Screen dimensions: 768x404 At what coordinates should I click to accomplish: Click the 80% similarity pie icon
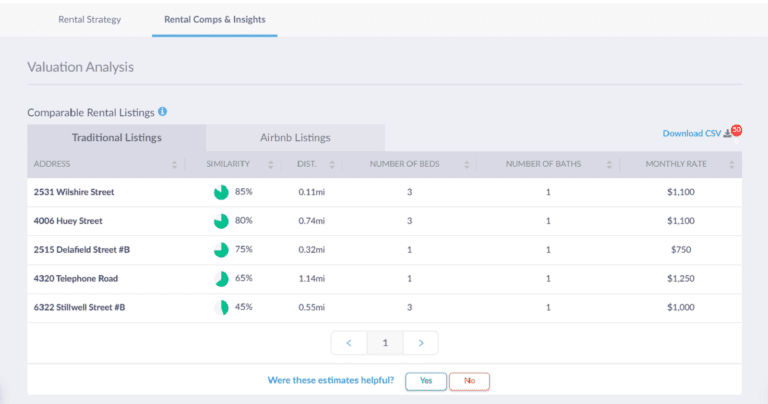[x=221, y=221]
